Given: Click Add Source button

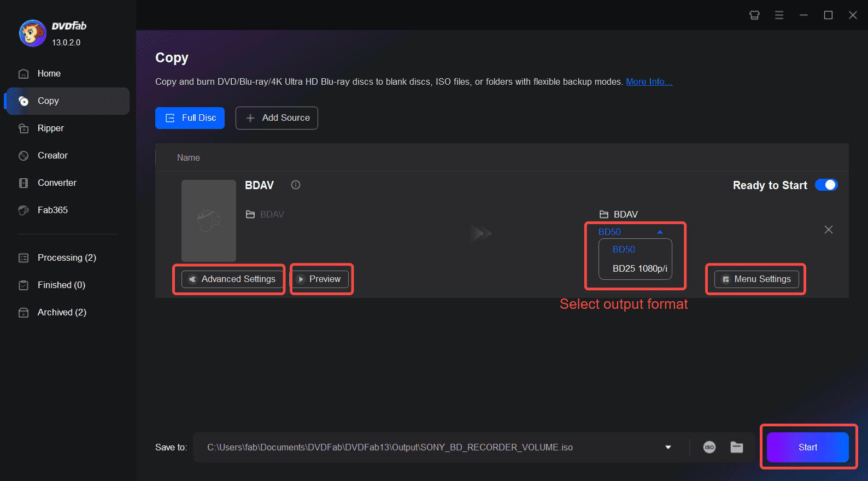Looking at the screenshot, I should [277, 118].
